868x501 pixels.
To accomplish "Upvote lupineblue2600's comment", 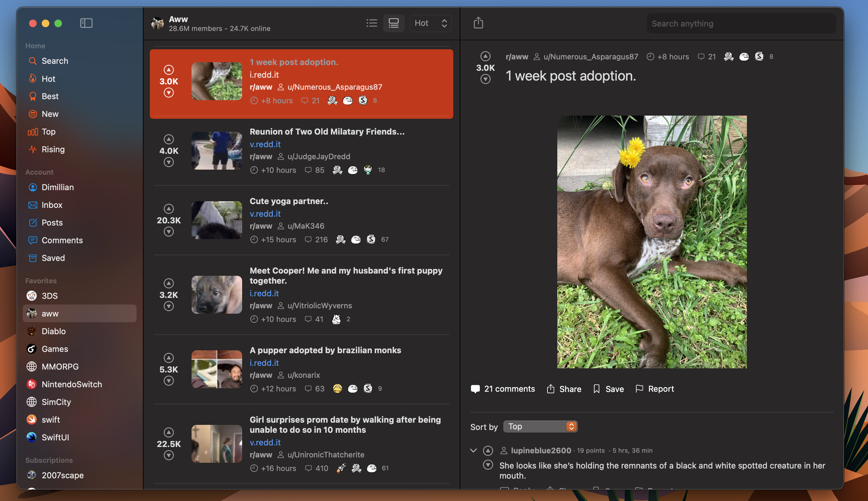I will point(488,450).
